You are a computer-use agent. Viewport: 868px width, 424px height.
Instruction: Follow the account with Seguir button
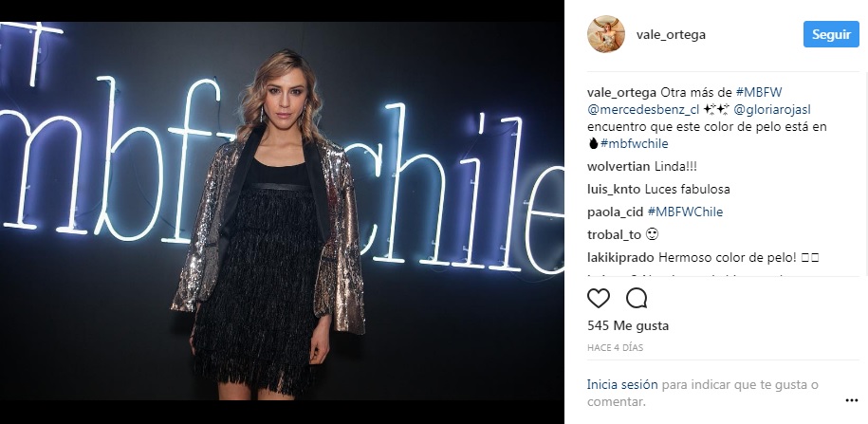[831, 34]
